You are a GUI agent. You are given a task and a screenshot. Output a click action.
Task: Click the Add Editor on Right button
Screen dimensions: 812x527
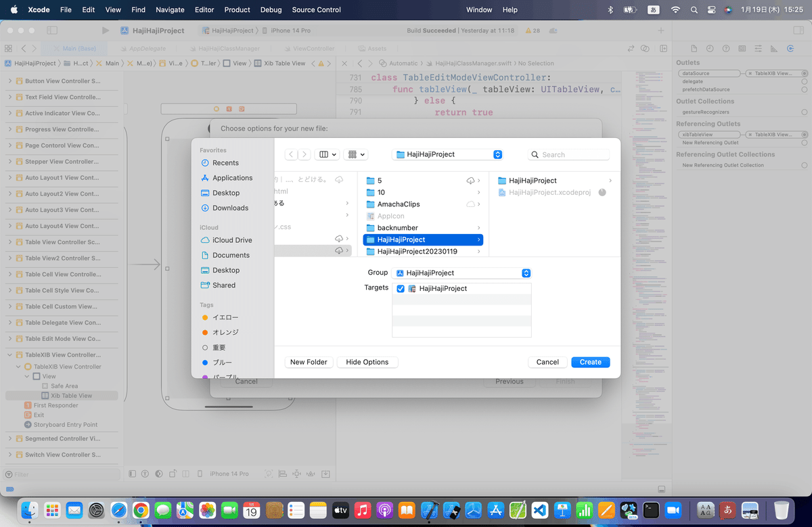(664, 49)
